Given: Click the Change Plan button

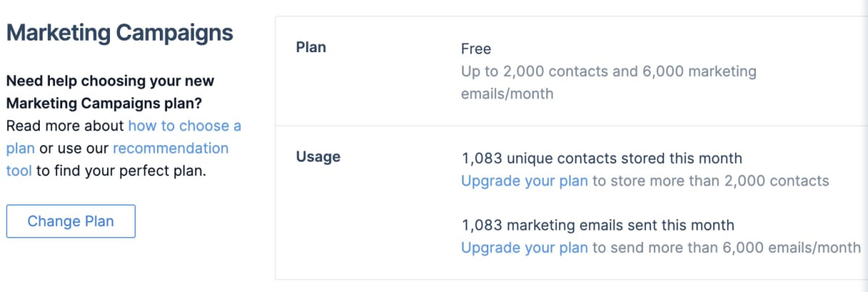Looking at the screenshot, I should pyautogui.click(x=71, y=221).
